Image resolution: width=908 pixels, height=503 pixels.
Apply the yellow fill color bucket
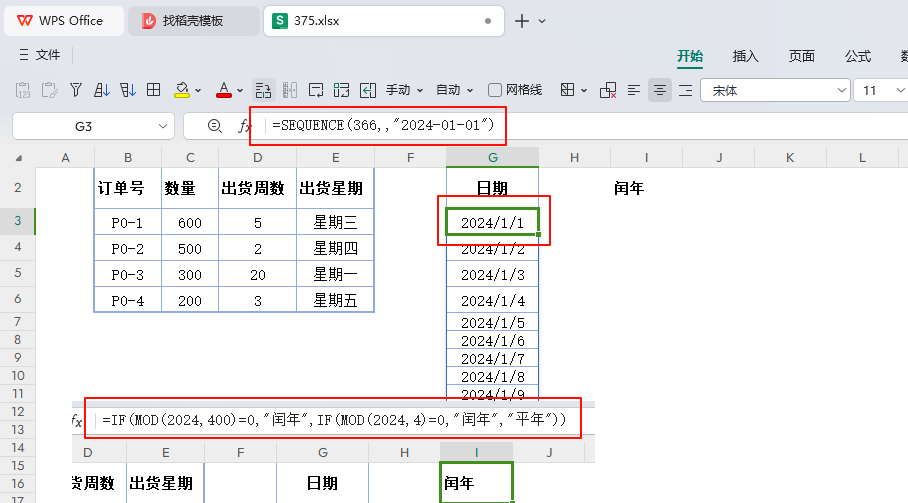(182, 90)
